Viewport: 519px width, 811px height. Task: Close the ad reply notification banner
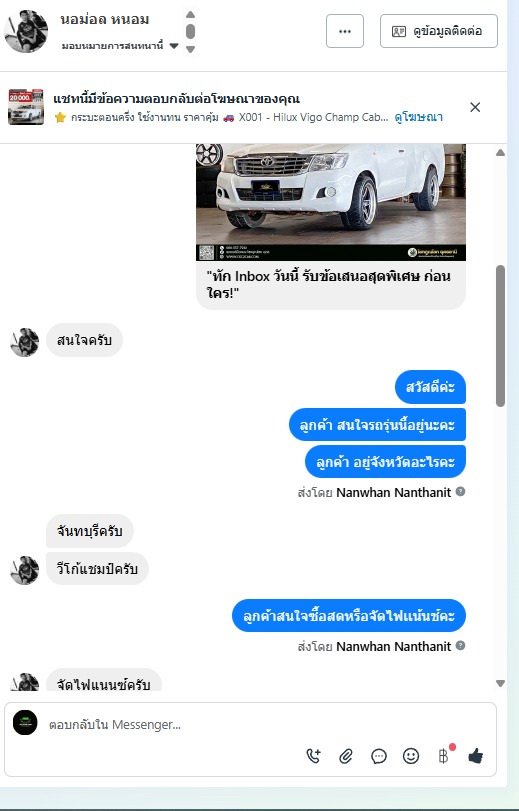coord(475,107)
